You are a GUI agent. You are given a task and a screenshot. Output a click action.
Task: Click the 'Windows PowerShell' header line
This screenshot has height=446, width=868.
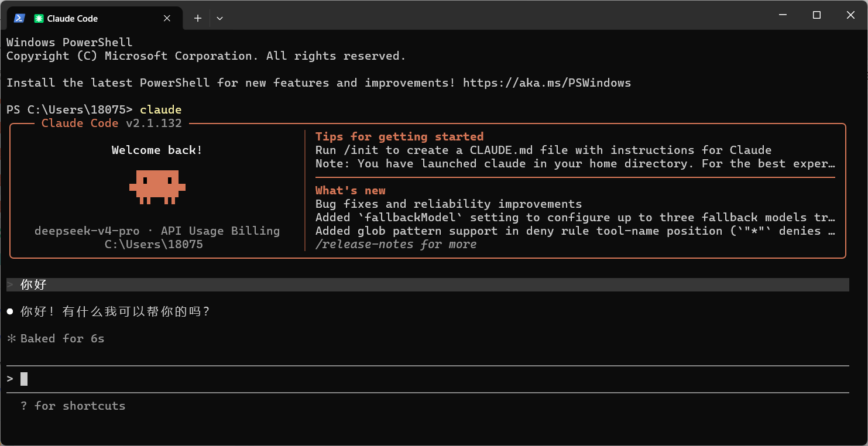click(x=70, y=42)
